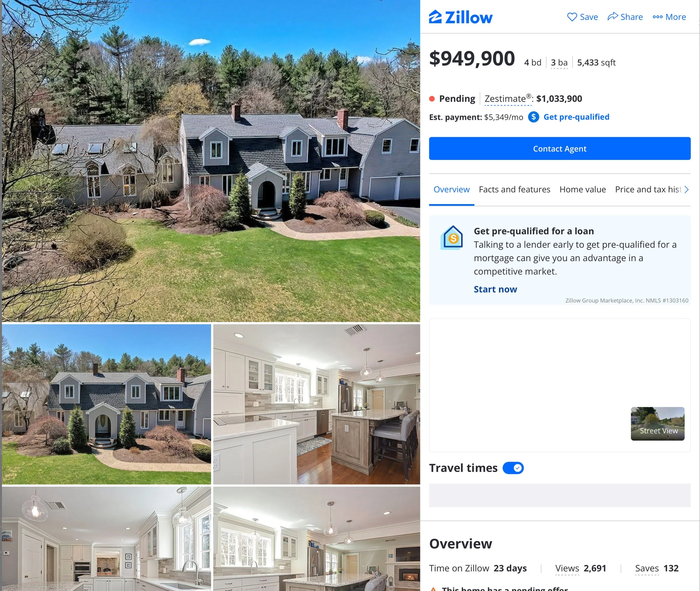Open the Street View thumbnail

pyautogui.click(x=657, y=424)
